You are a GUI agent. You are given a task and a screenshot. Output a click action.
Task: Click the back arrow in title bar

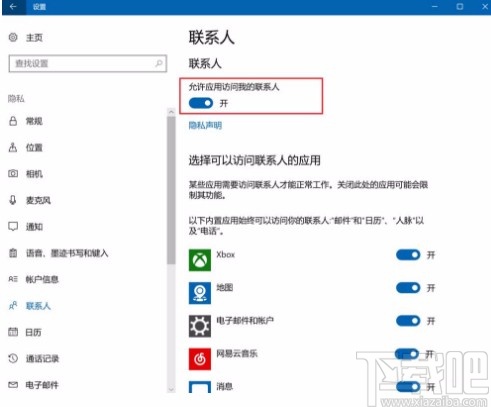pyautogui.click(x=13, y=6)
